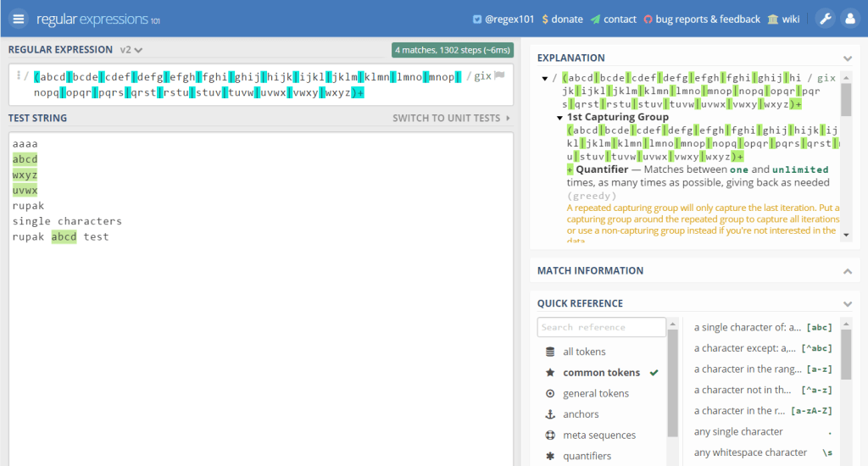Collapse the 1st Capturing Group tree node
Image resolution: width=868 pixels, height=466 pixels.
click(559, 118)
